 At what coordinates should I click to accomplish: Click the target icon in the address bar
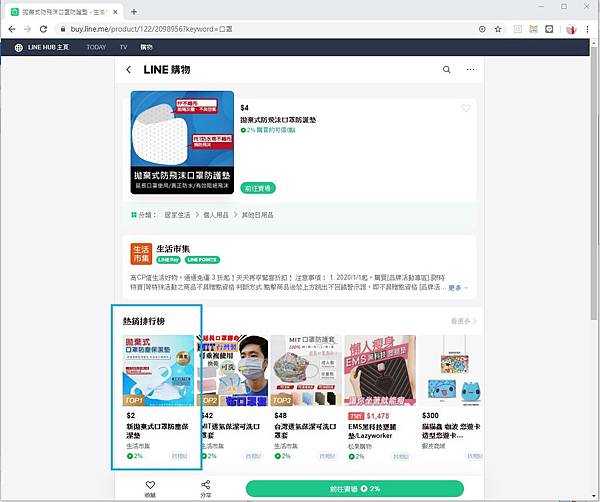482,29
